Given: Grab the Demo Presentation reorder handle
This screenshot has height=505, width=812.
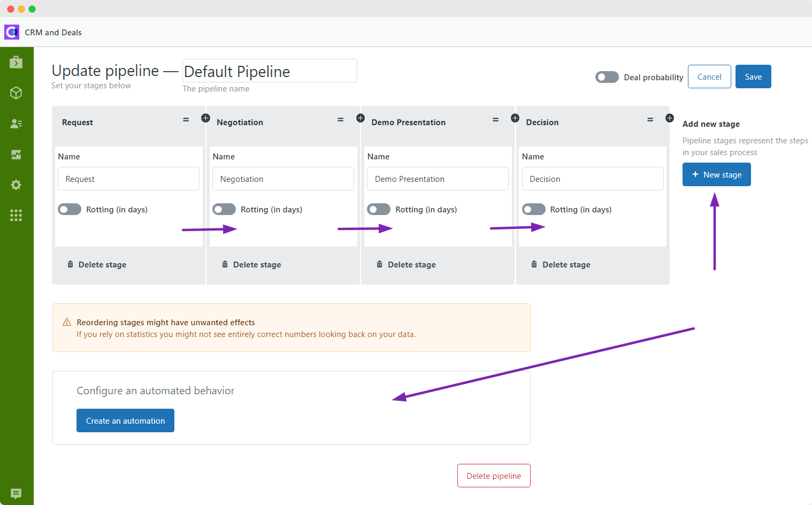Looking at the screenshot, I should [x=495, y=119].
